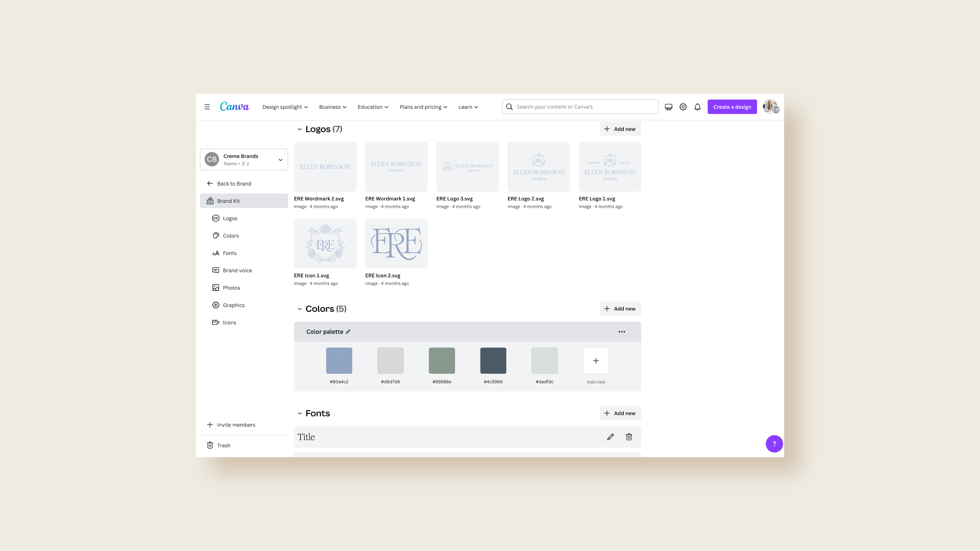Select the #4c5966 color swatch
980x551 pixels.
pyautogui.click(x=493, y=360)
